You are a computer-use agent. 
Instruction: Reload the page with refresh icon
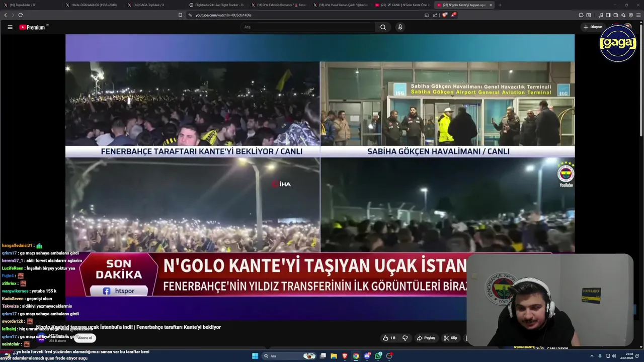click(21, 15)
